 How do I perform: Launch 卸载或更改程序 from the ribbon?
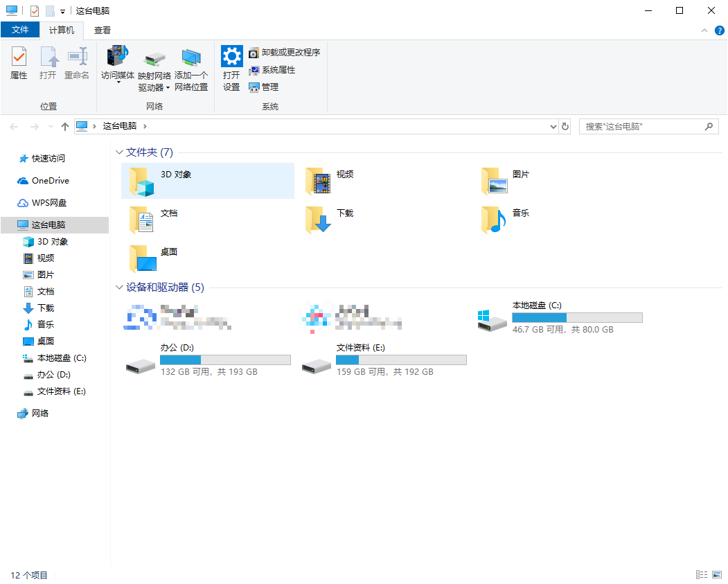(x=284, y=52)
